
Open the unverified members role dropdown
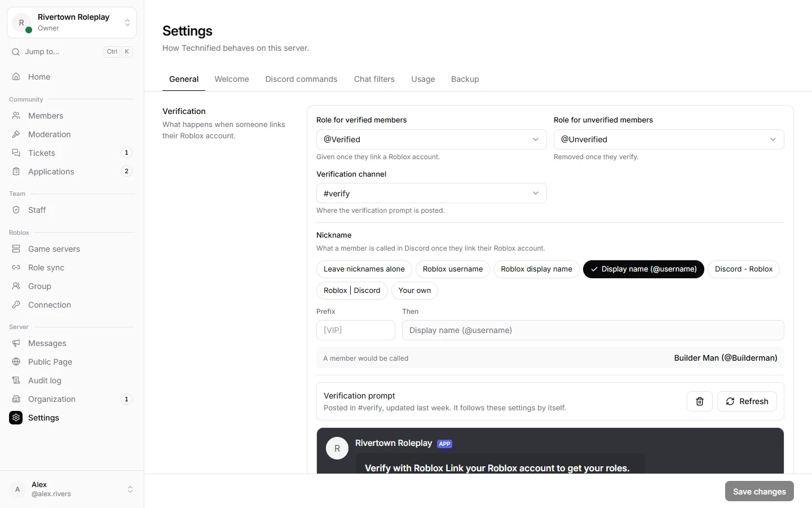(x=669, y=139)
